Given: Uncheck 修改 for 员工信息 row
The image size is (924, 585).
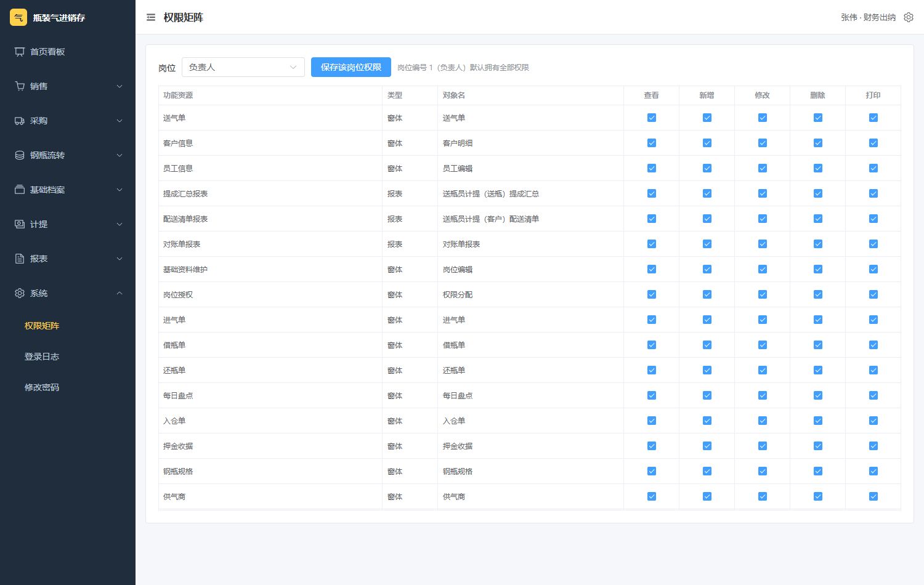Looking at the screenshot, I should 763,168.
